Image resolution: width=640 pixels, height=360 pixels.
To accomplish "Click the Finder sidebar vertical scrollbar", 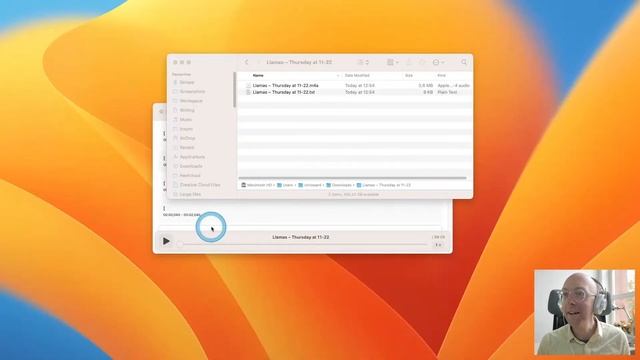I will pyautogui.click(x=235, y=90).
